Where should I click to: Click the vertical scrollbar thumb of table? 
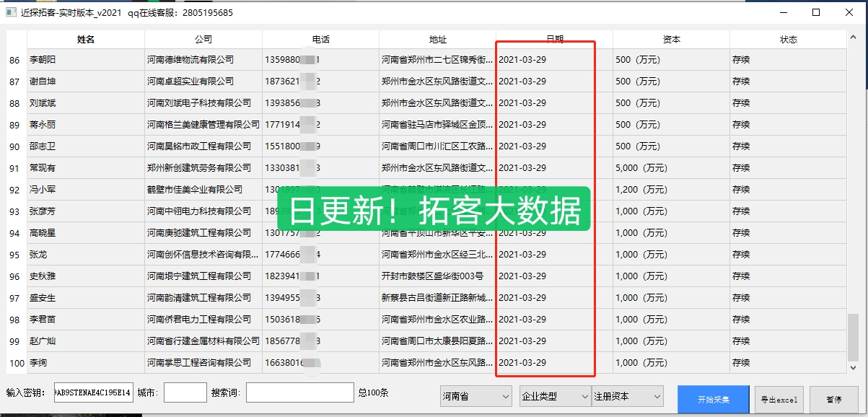pos(854,337)
